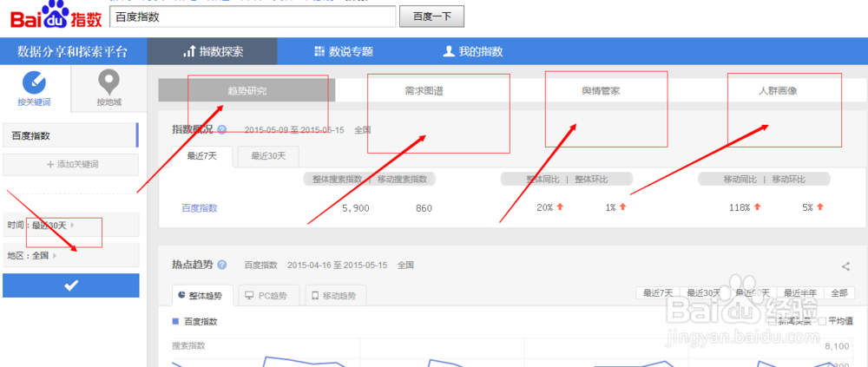
Task: Switch to the 舆情管家 tab
Action: (x=601, y=91)
